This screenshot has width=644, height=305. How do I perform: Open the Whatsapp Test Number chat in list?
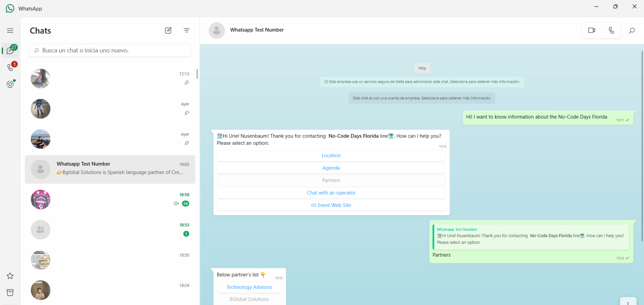pyautogui.click(x=110, y=169)
